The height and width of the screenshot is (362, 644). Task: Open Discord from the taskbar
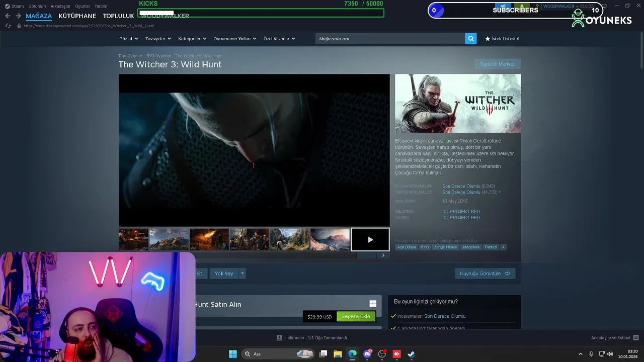pyautogui.click(x=367, y=354)
